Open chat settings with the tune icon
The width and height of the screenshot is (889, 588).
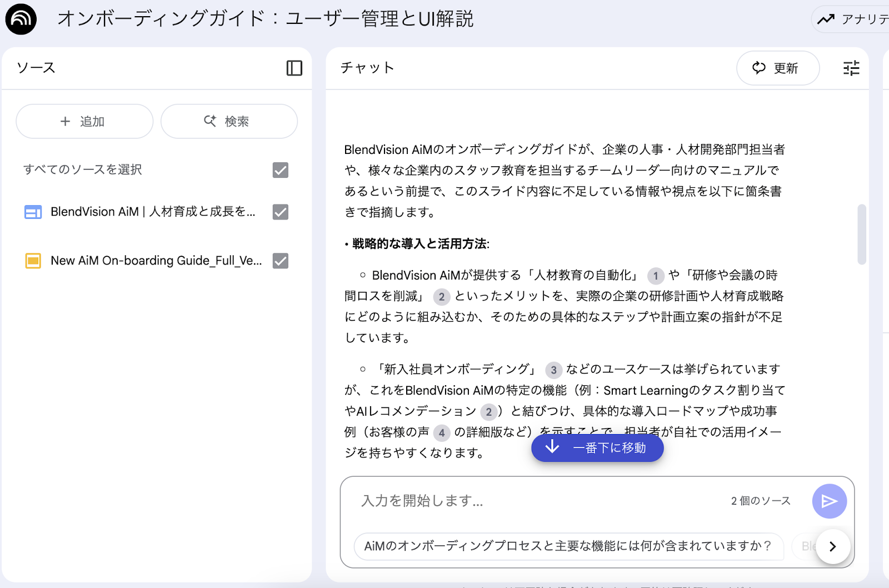(850, 68)
